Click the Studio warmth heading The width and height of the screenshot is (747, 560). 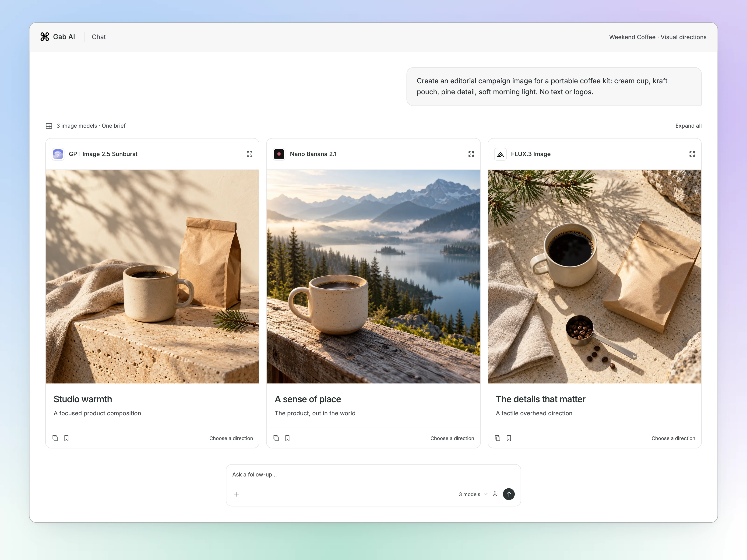coord(83,399)
